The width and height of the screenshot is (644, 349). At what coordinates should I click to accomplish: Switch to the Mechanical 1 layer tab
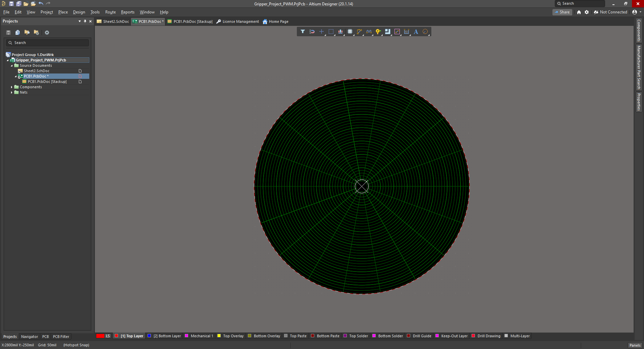click(x=199, y=336)
